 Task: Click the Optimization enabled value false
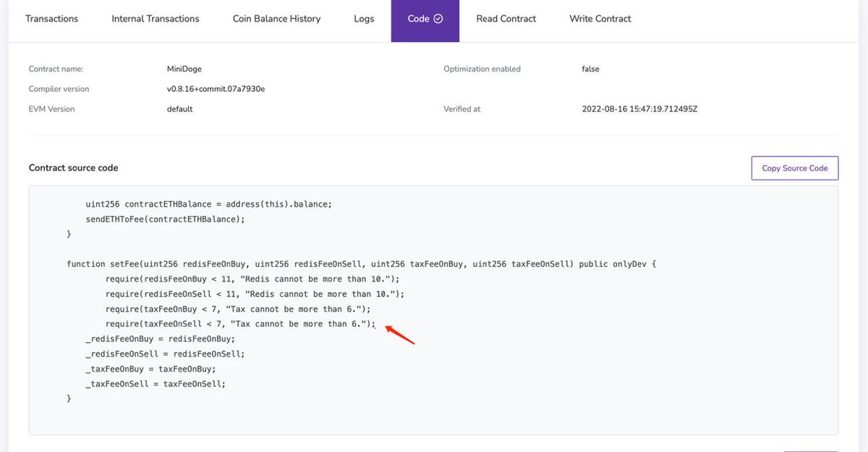coord(590,69)
